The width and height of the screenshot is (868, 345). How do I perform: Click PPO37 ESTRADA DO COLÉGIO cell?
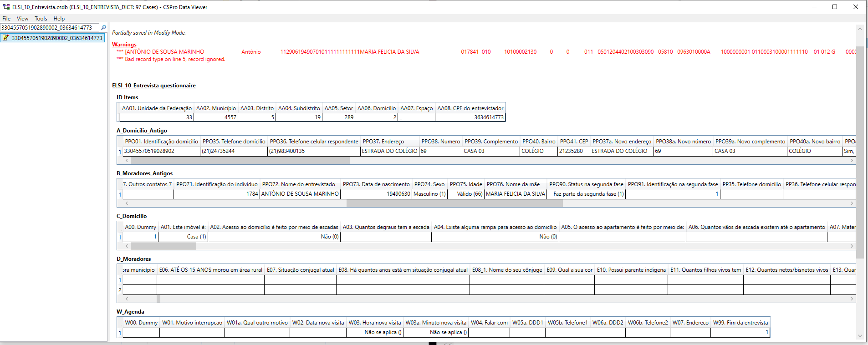pos(390,151)
